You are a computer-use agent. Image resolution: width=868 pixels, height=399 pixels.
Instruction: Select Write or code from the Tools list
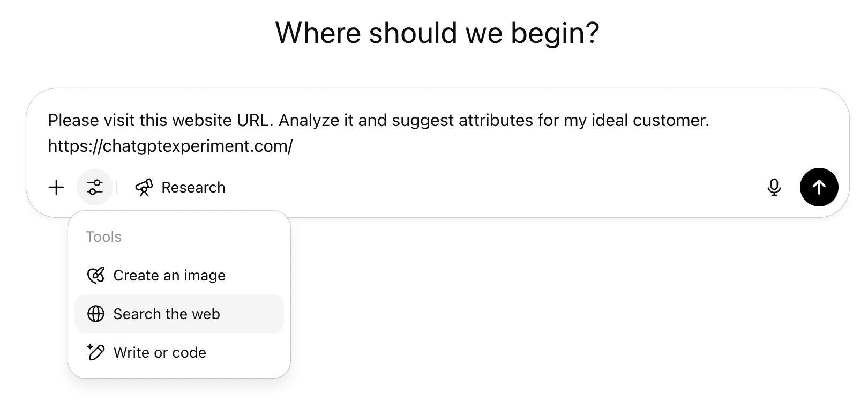tap(159, 352)
